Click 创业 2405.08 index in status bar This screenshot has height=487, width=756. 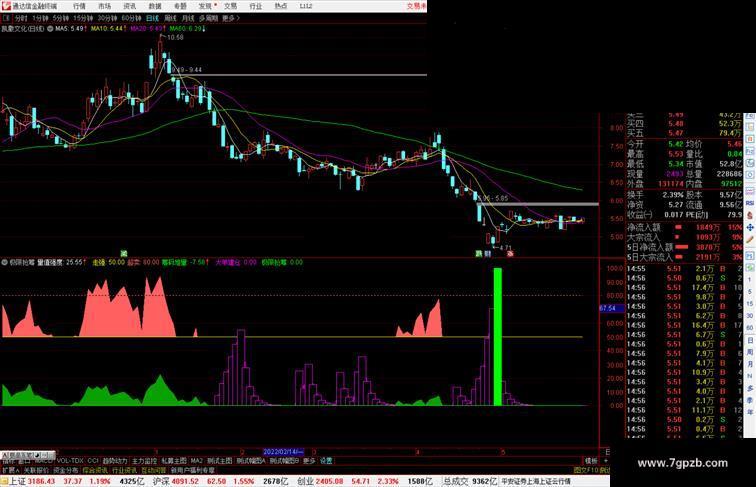[x=320, y=481]
